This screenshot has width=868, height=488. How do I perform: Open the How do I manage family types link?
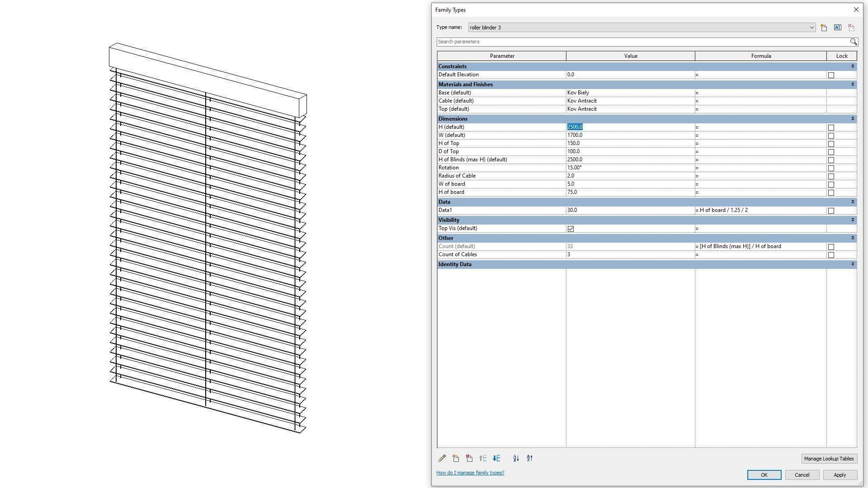(x=470, y=473)
